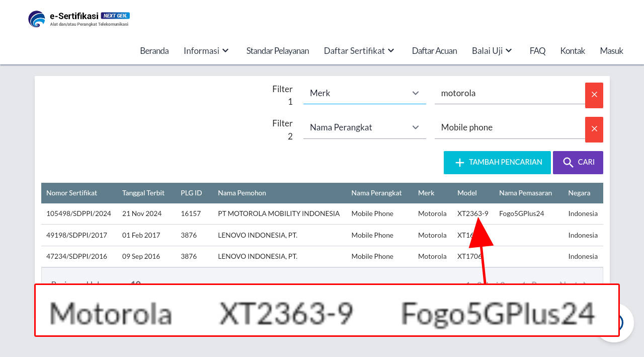Select certificate 105498/SDPPI/2024
This screenshot has width=644, height=357.
point(78,213)
